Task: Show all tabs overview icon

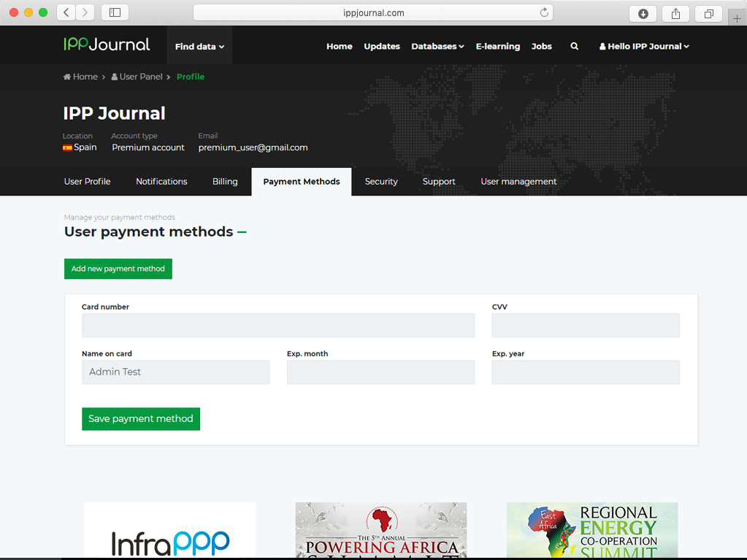Action: (708, 13)
